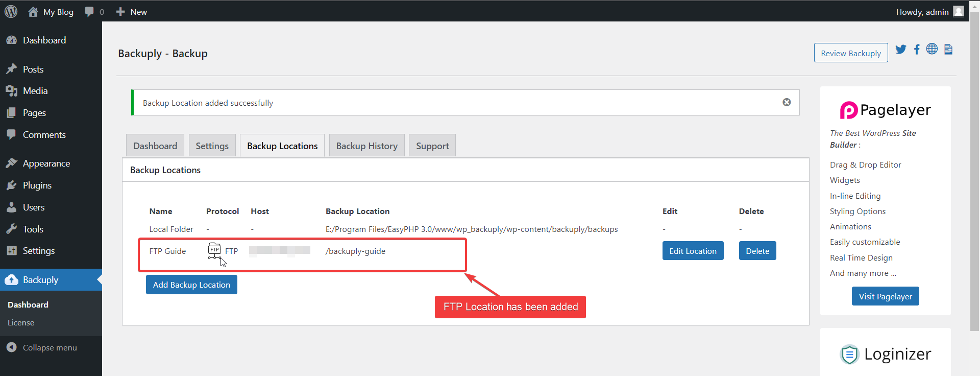Click Edit Location for FTP Guide

(693, 251)
